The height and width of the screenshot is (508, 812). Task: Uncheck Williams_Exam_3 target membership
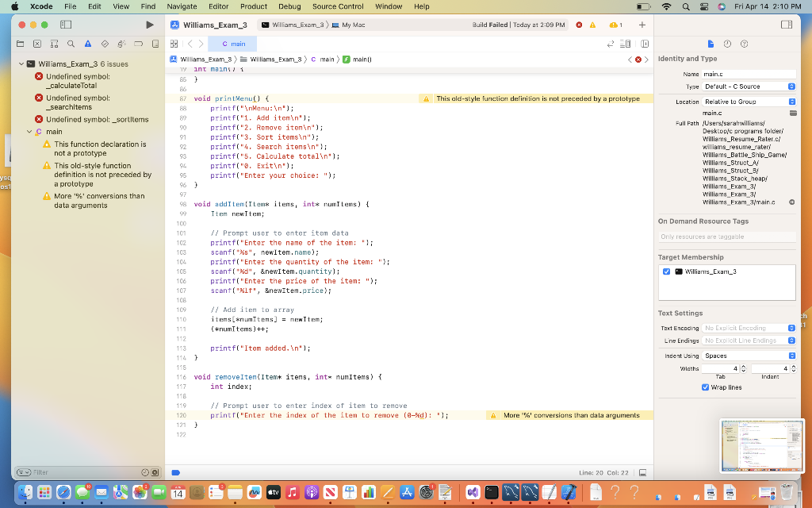tap(667, 271)
